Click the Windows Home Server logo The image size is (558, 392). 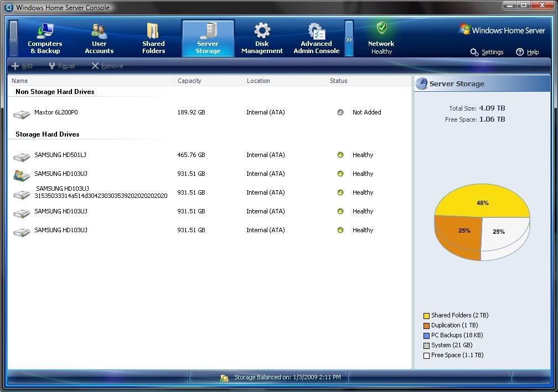(502, 30)
